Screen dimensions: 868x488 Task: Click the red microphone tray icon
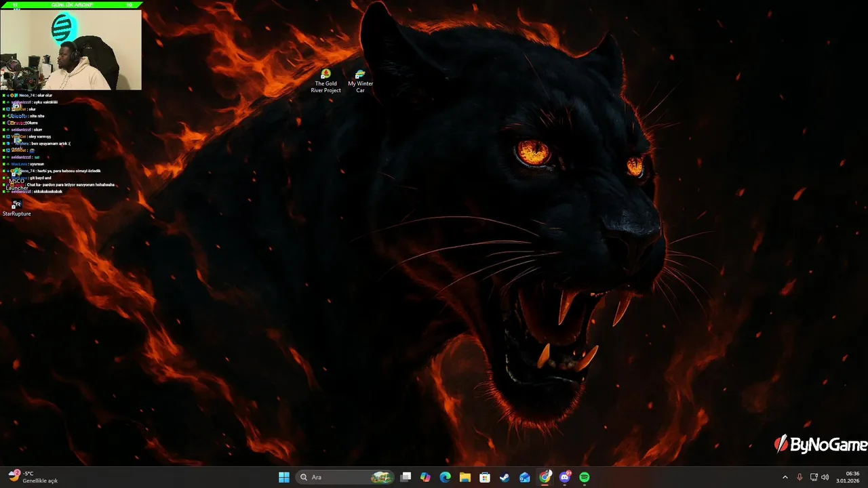(800, 477)
